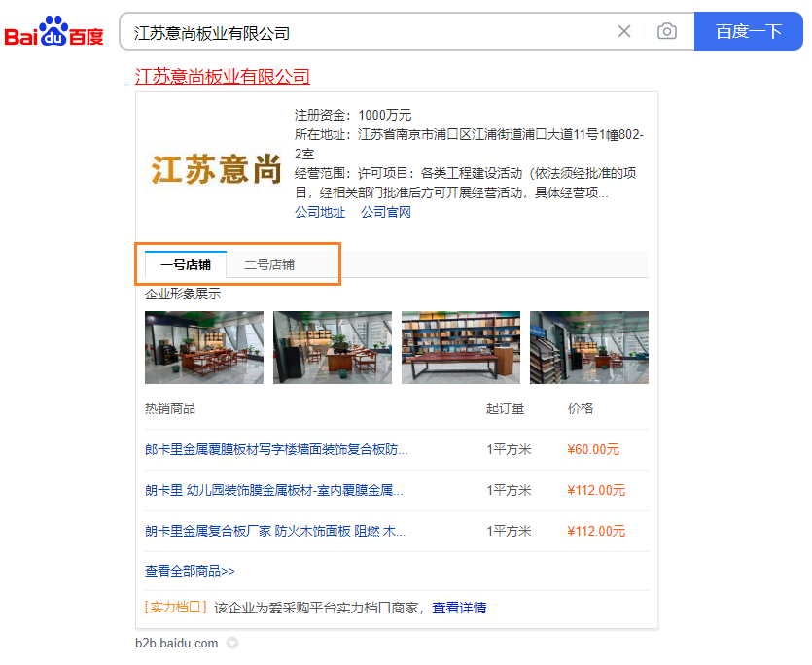Click the 注册资金 1000万元 text
The width and height of the screenshot is (812, 665).
(353, 115)
